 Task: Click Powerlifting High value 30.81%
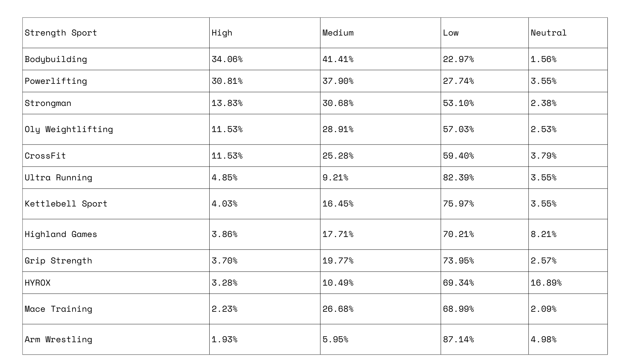pos(227,81)
